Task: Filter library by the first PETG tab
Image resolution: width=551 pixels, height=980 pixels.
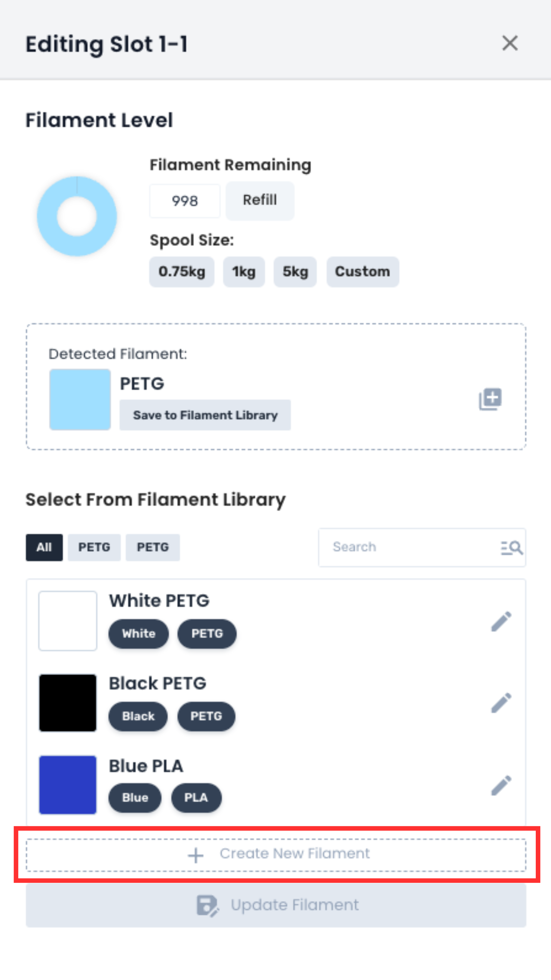Action: pyautogui.click(x=94, y=547)
